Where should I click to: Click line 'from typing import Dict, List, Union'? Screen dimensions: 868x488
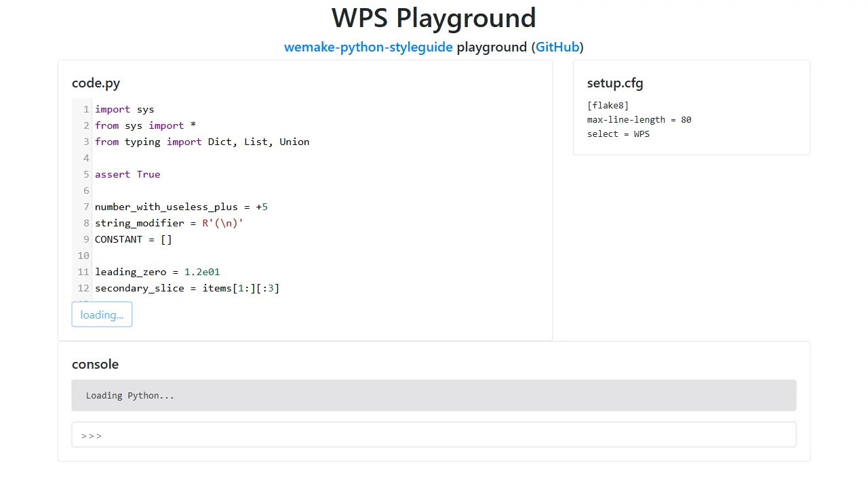(x=202, y=142)
